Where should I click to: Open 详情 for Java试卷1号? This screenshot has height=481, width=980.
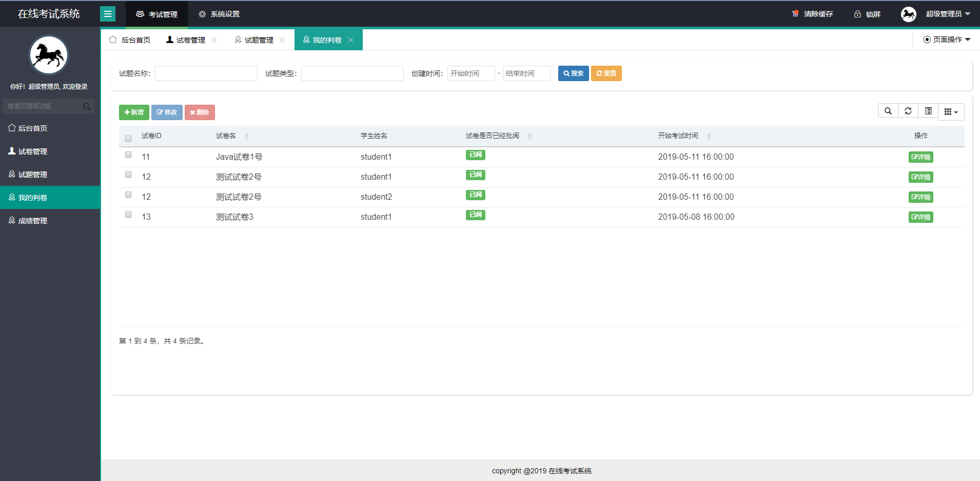(x=921, y=157)
